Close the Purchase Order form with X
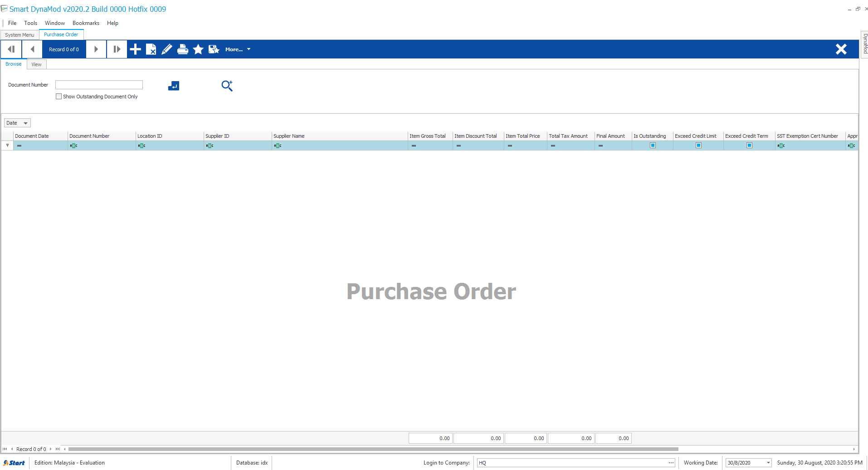 [841, 49]
